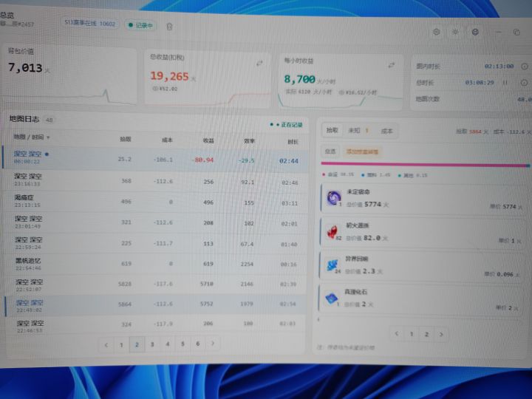Click the small button left of orange chip
The width and height of the screenshot is (532, 399).
coord(330,151)
